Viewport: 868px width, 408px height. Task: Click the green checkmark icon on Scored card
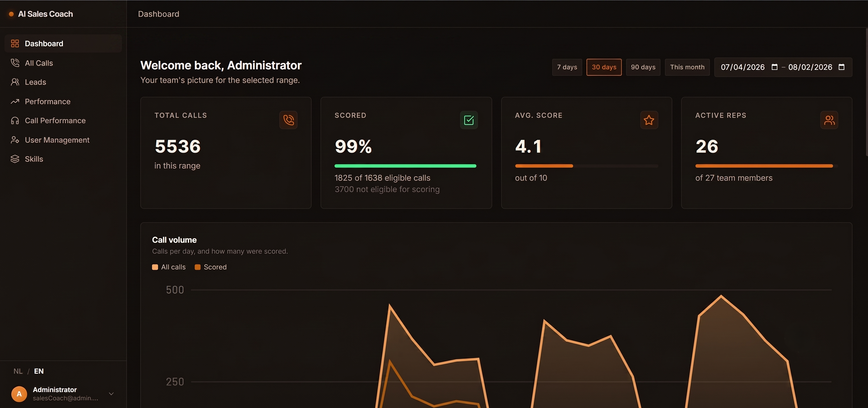pyautogui.click(x=469, y=120)
